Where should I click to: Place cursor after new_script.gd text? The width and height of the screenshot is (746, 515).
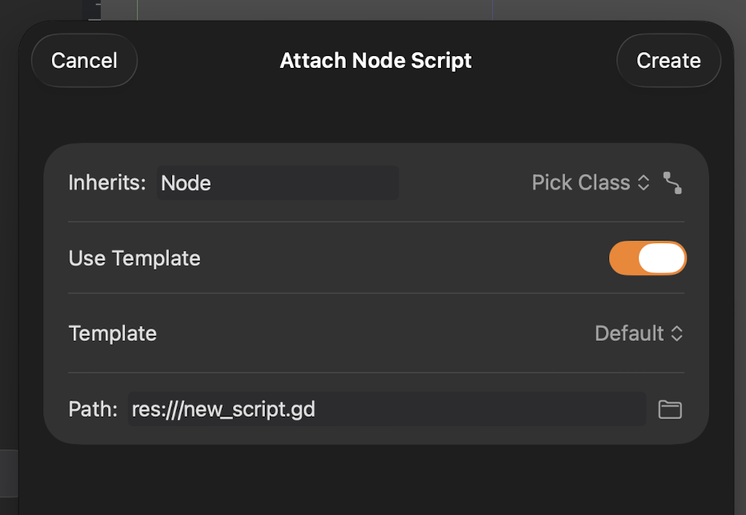(316, 409)
